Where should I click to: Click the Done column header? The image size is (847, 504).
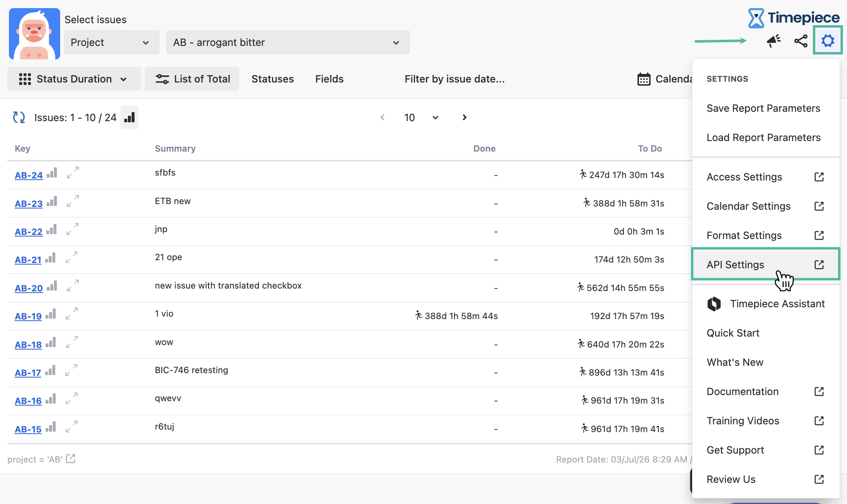tap(484, 148)
